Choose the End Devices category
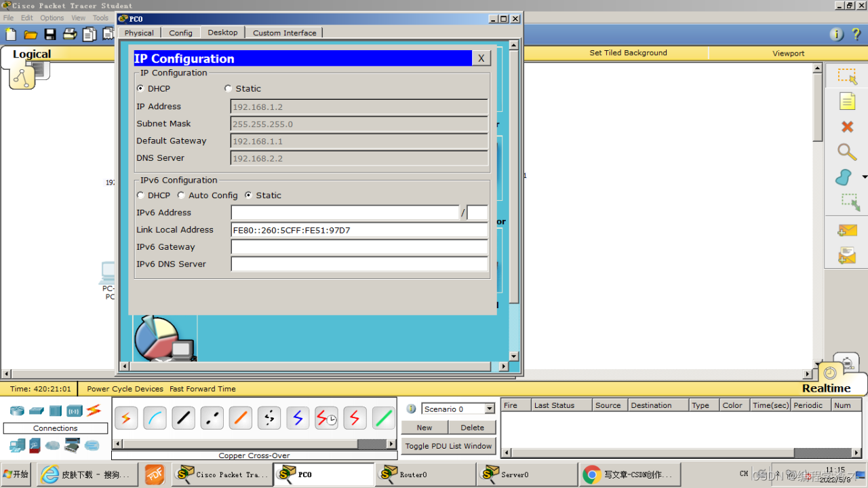868x488 pixels. (17, 445)
